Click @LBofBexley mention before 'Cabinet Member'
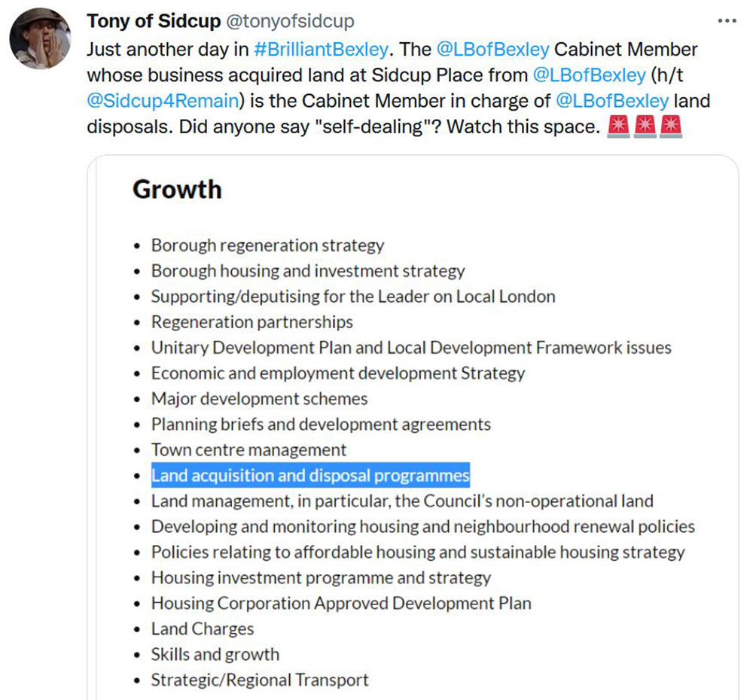This screenshot has height=700, width=753. pyautogui.click(x=492, y=50)
